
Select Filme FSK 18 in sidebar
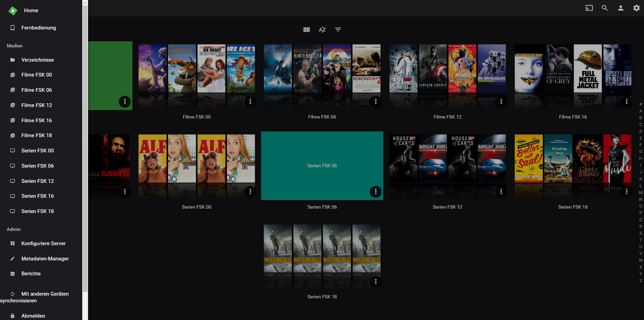(41, 135)
